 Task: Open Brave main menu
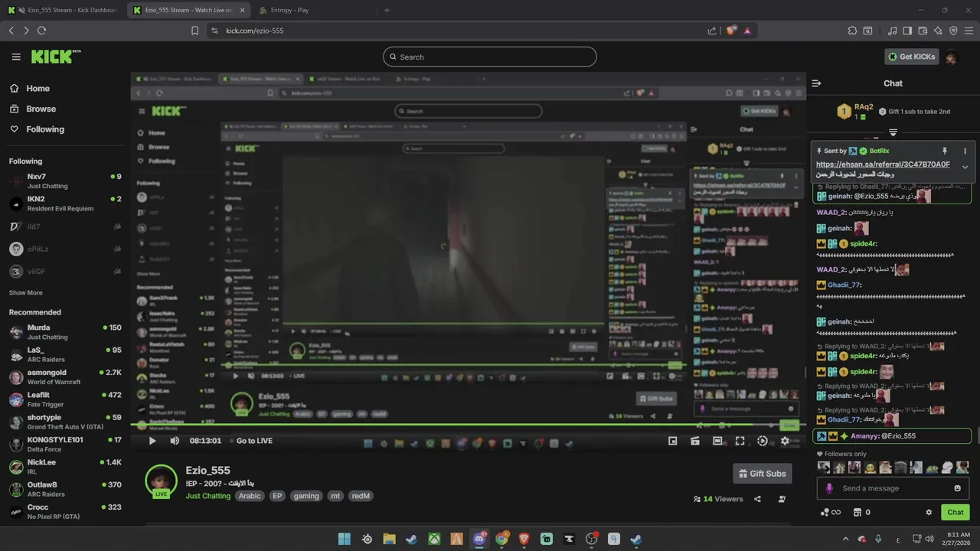[969, 31]
